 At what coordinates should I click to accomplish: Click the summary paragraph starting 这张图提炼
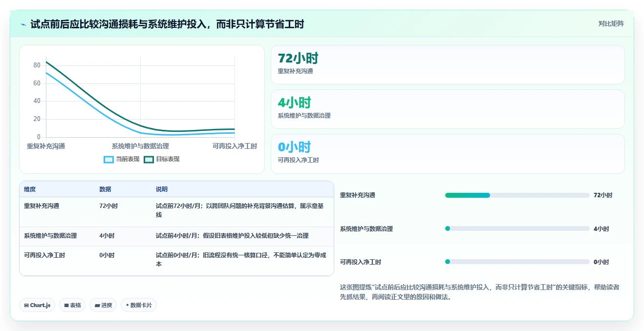(x=480, y=292)
